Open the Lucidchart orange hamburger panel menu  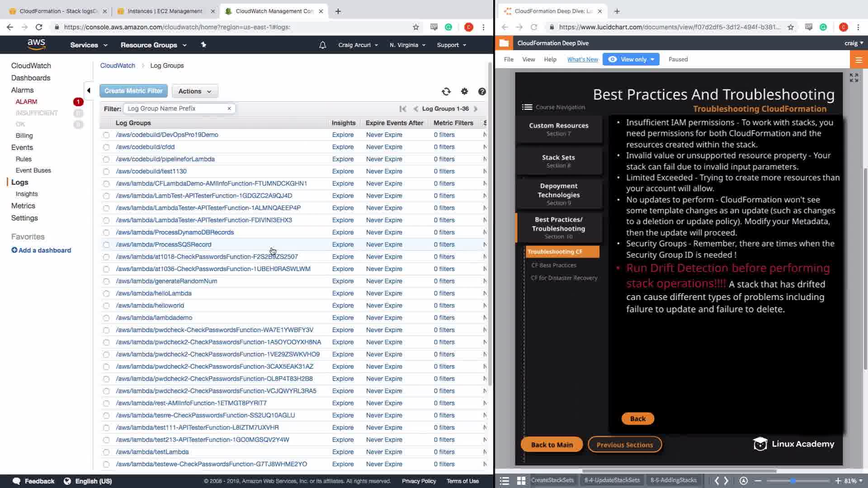859,60
